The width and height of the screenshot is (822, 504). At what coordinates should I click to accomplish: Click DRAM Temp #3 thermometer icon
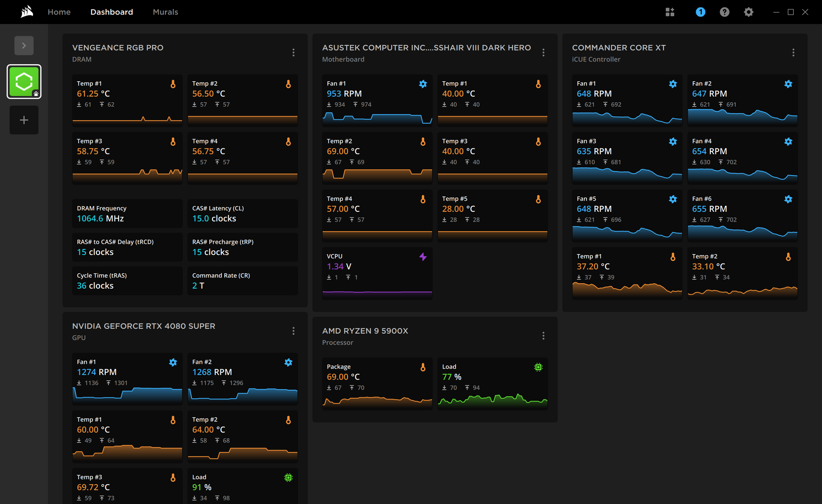pyautogui.click(x=173, y=142)
